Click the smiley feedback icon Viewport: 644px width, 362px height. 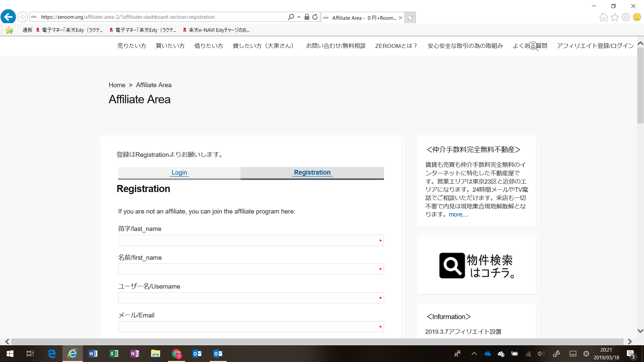pyautogui.click(x=637, y=17)
